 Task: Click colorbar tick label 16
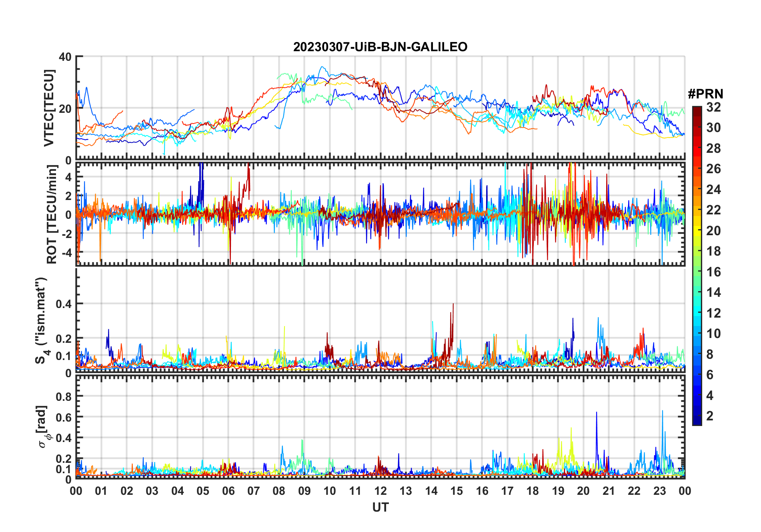(713, 272)
